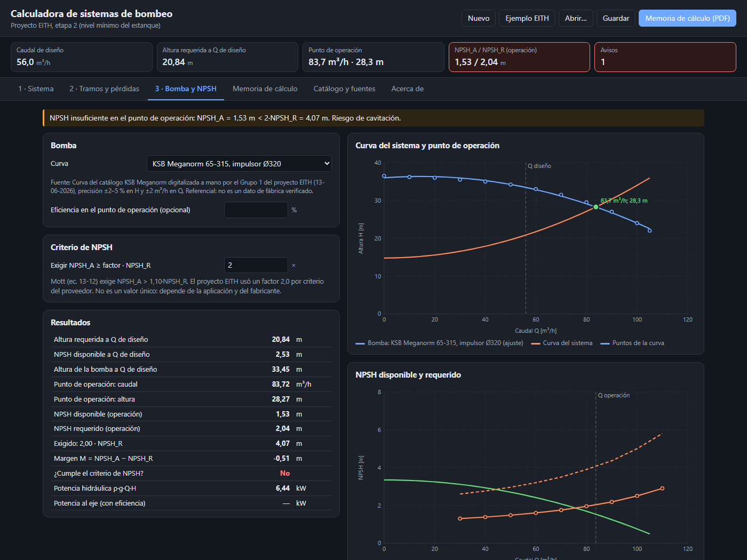Viewport: 747px width, 560px height.
Task: Load the Ejemplo EITH project
Action: (x=527, y=18)
